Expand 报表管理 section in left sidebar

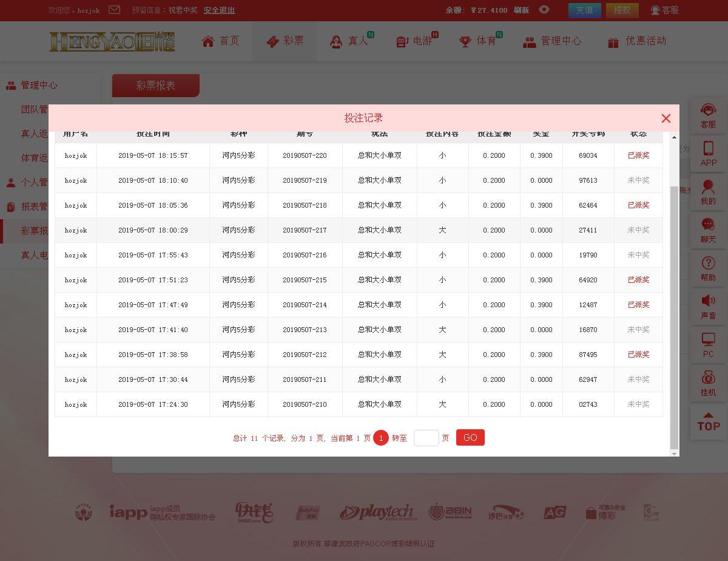click(x=27, y=206)
